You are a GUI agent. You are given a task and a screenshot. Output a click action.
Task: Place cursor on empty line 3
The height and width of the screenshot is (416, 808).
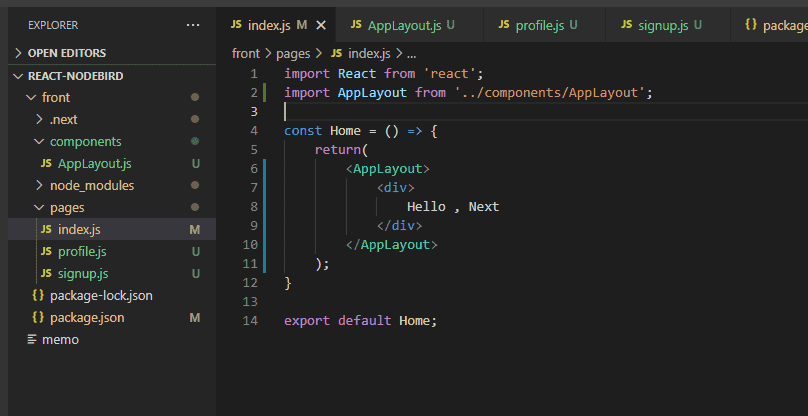pyautogui.click(x=546, y=112)
